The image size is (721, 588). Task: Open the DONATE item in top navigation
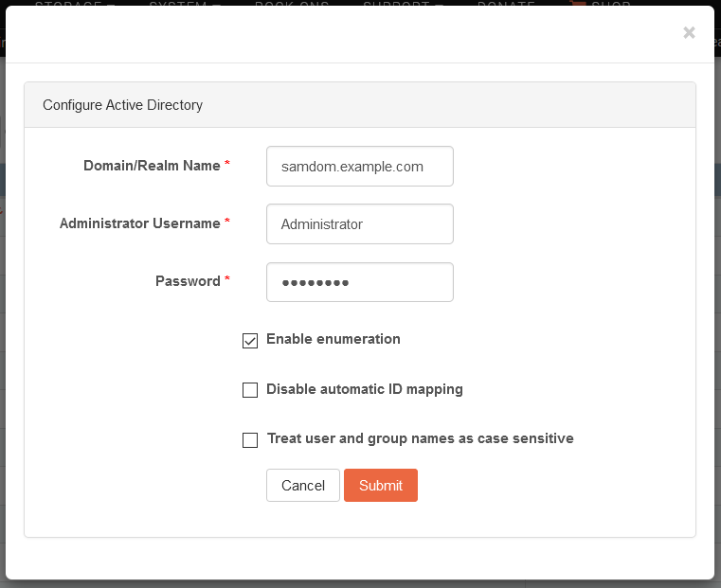506,3
